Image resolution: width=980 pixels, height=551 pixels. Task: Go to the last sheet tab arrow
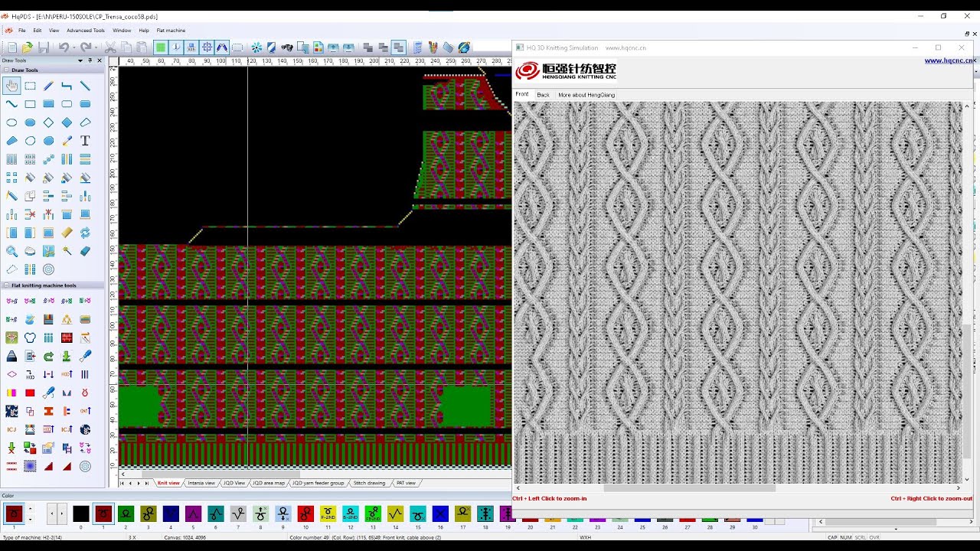[147, 483]
